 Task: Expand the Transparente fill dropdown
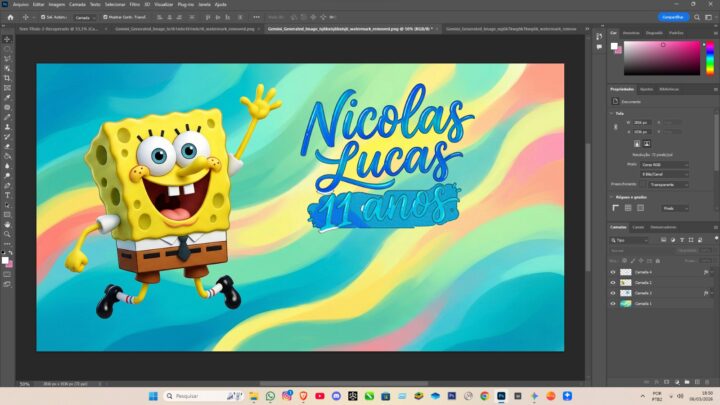(x=668, y=184)
